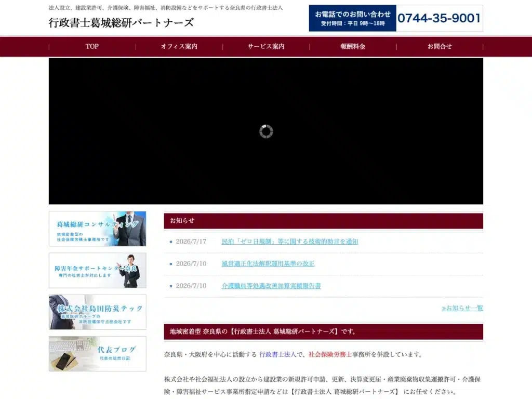Click the blue 行政書士法人 text in the paragraph
The width and height of the screenshot is (532, 399).
(x=278, y=354)
